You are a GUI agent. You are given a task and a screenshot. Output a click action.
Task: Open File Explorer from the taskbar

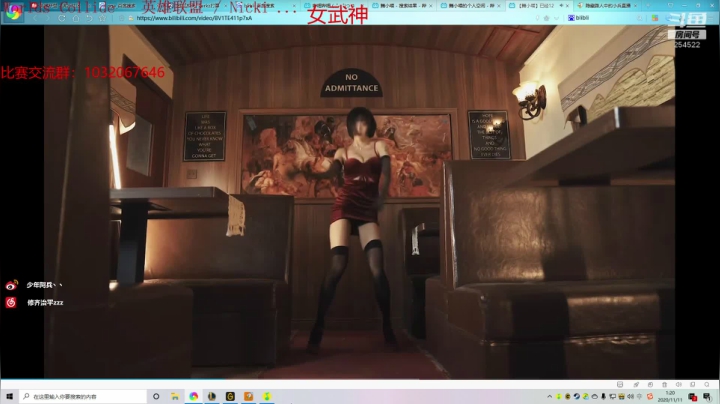(175, 396)
